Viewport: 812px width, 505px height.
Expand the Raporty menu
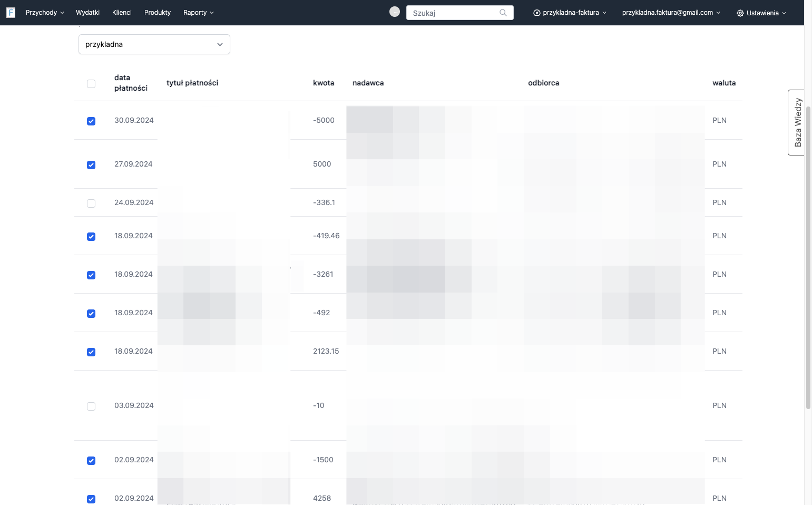click(x=199, y=13)
